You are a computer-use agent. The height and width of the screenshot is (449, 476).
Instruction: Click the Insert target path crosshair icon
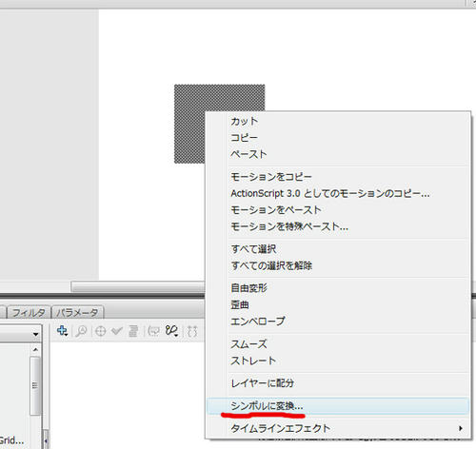click(100, 331)
